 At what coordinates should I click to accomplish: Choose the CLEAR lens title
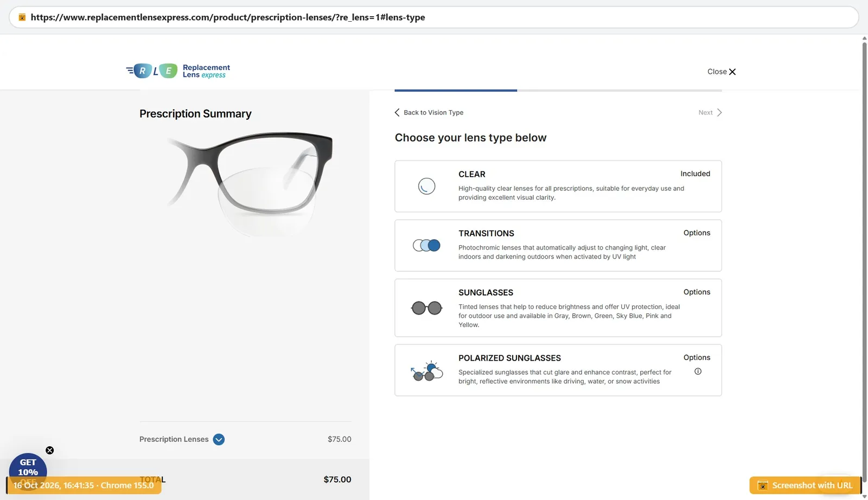(471, 174)
